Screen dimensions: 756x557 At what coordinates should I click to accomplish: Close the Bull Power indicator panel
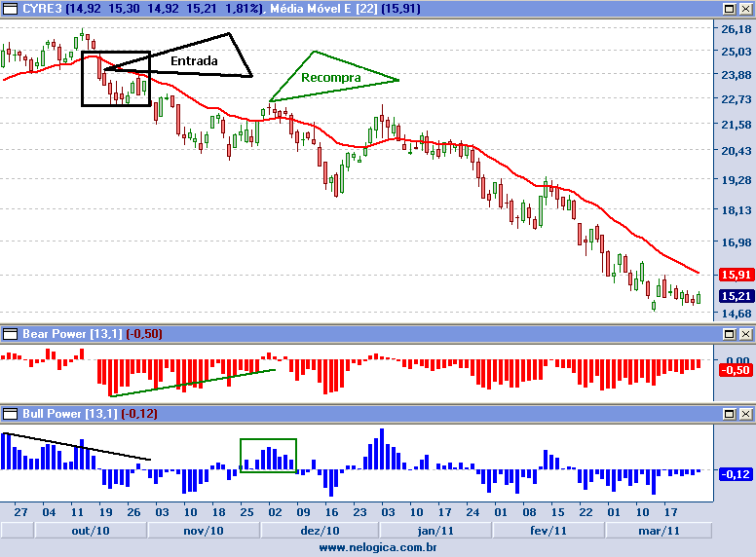745,414
